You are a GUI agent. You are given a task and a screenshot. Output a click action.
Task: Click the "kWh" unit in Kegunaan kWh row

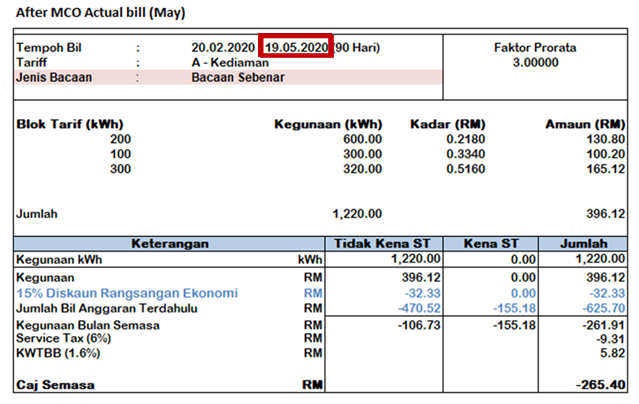pyautogui.click(x=310, y=260)
